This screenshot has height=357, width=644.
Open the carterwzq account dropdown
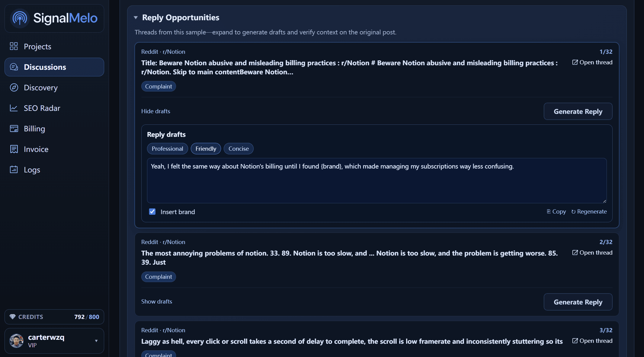tap(96, 341)
